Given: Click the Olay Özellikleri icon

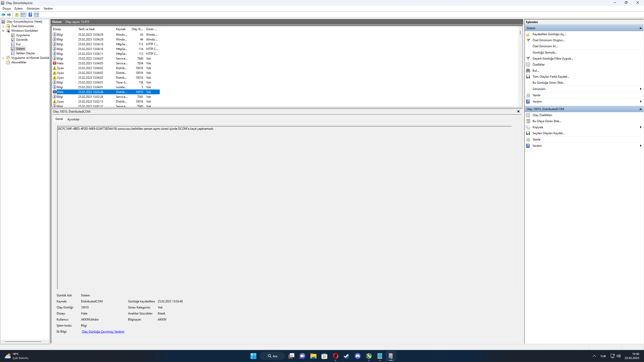Looking at the screenshot, I should click(x=528, y=115).
